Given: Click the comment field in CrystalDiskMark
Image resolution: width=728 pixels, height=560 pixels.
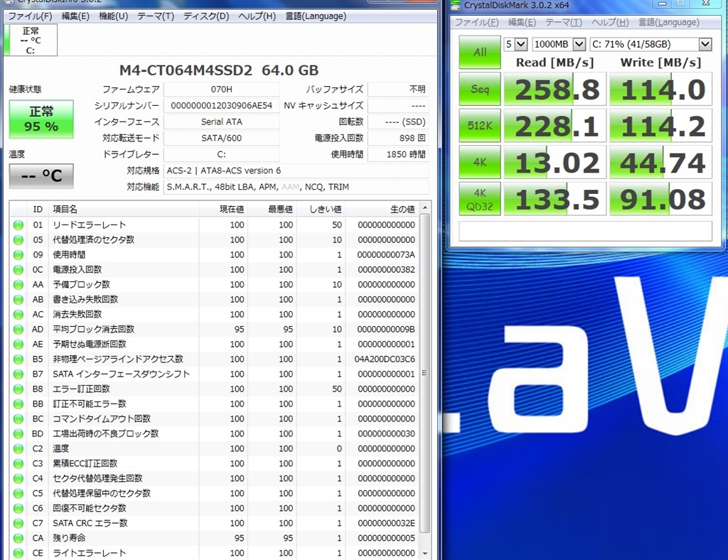Looking at the screenshot, I should point(585,230).
